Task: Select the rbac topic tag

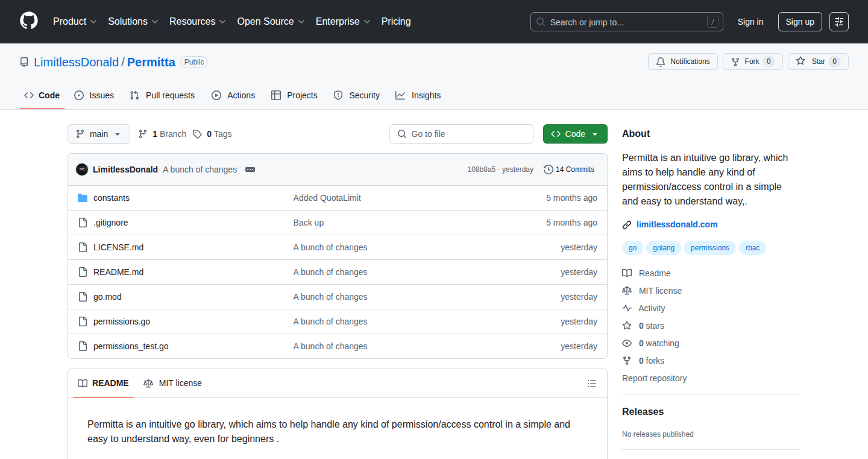Action: [752, 248]
